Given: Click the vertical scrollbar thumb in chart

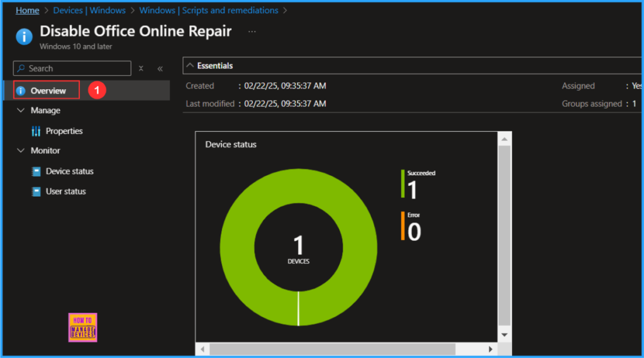Looking at the screenshot, I should 504,236.
